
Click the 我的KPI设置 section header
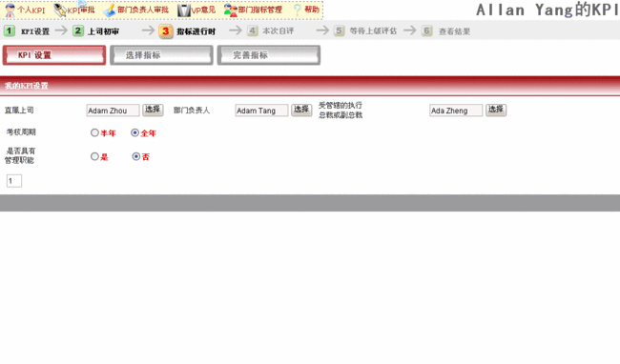tap(310, 86)
